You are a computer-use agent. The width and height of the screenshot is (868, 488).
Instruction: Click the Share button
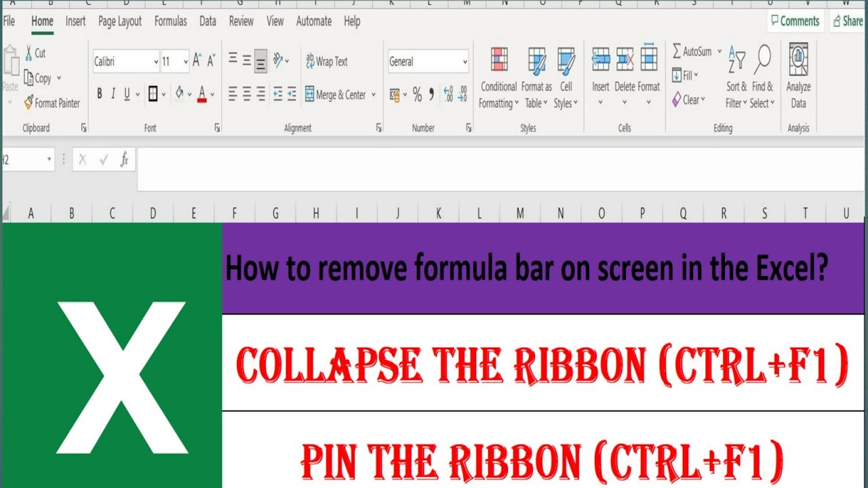(848, 21)
